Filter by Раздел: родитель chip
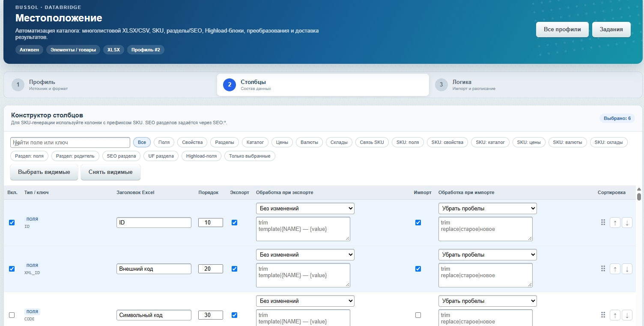This screenshot has height=326, width=644. coord(75,156)
